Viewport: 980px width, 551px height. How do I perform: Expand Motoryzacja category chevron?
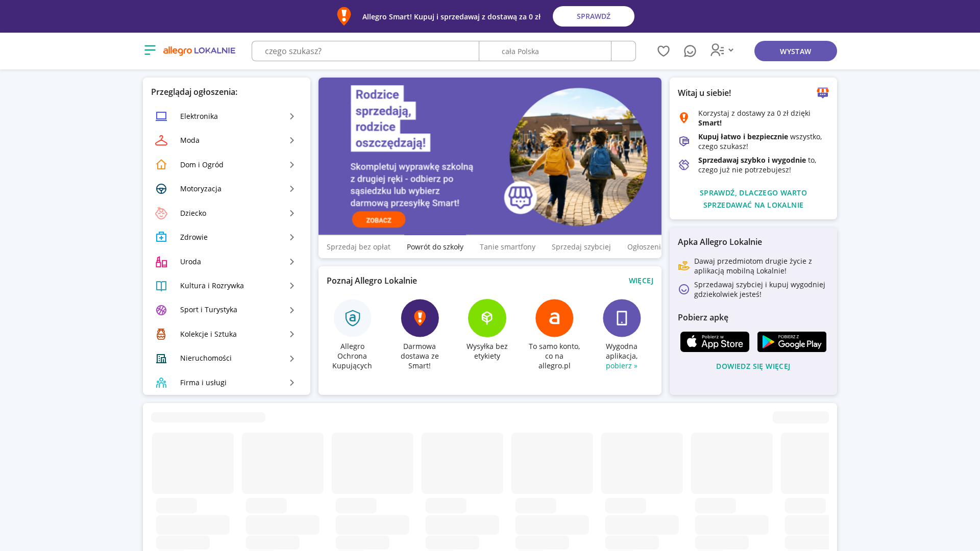(x=292, y=189)
